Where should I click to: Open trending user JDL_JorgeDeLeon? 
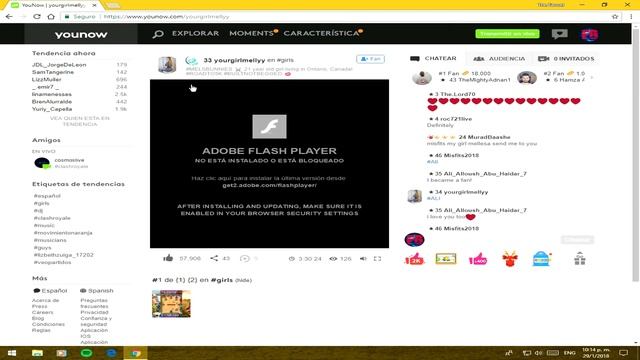[59, 65]
